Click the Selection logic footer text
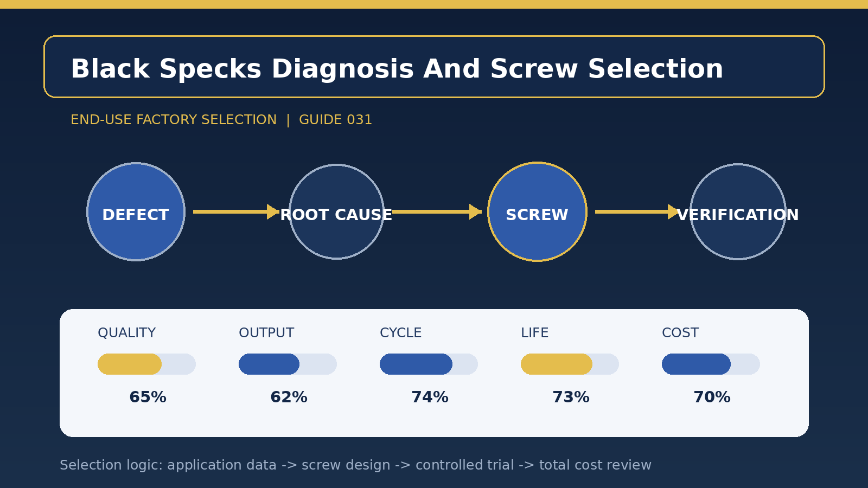 point(355,465)
